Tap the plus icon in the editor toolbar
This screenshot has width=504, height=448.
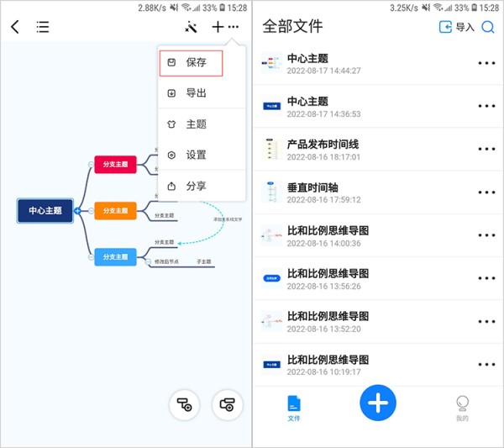pyautogui.click(x=218, y=27)
